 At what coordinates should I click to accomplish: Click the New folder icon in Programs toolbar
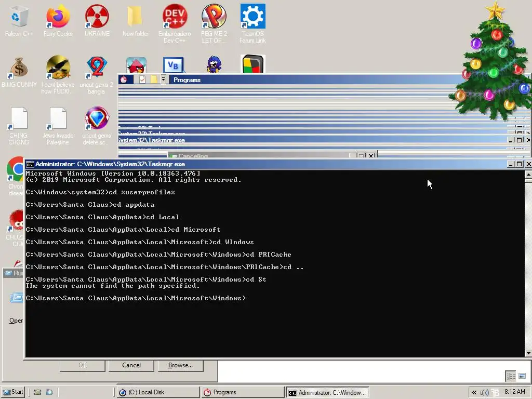click(154, 79)
